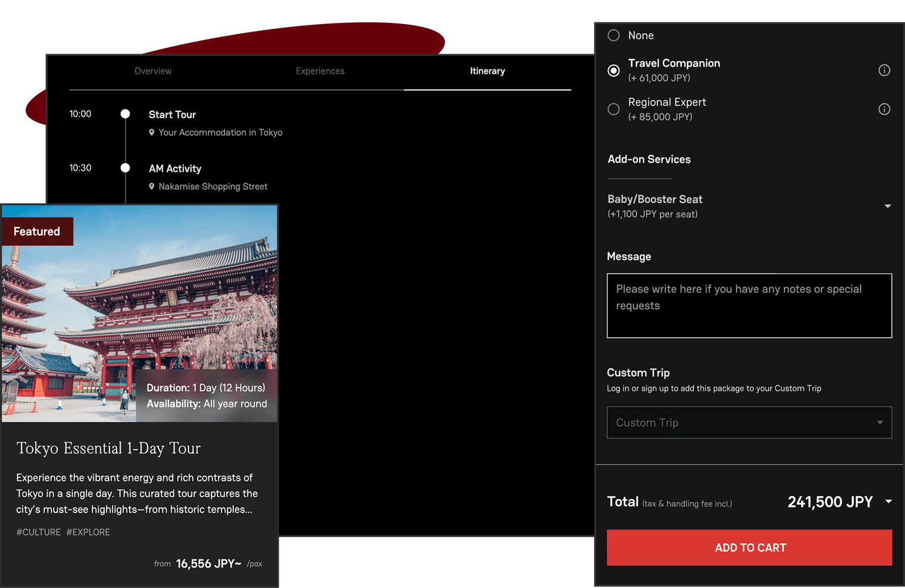Choose the Regional Expert radio option
The image size is (905, 588).
tap(613, 109)
